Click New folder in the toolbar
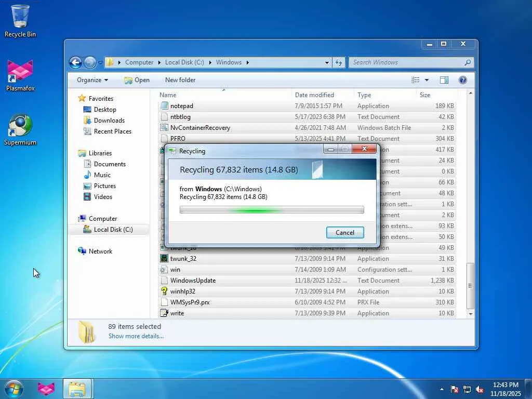 coord(180,80)
